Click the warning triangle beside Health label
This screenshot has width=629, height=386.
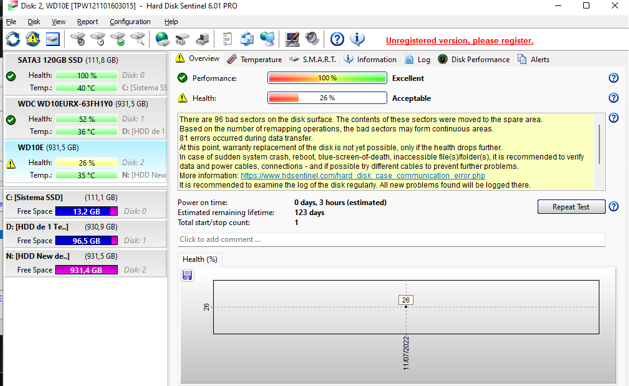coord(183,98)
